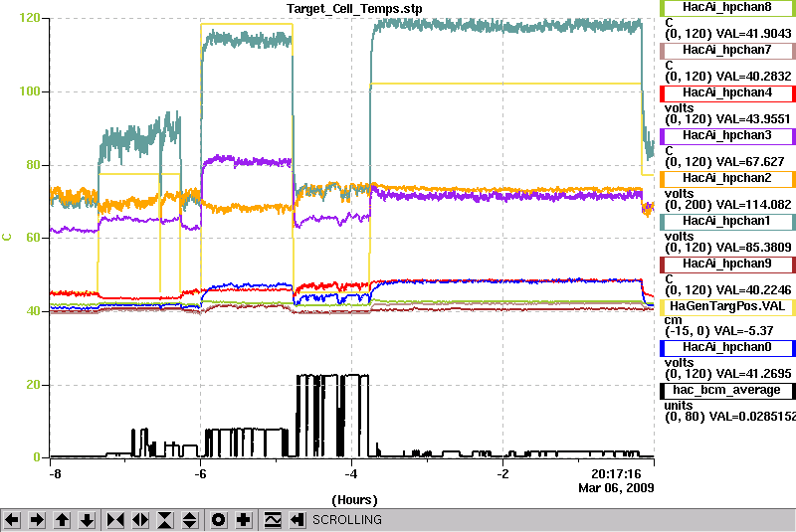The width and height of the screenshot is (796, 532).
Task: Click the -8 hours label on the time axis
Action: [x=55, y=474]
